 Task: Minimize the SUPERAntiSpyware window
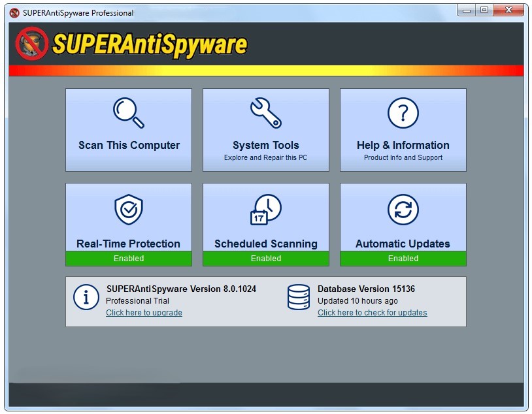coord(467,10)
